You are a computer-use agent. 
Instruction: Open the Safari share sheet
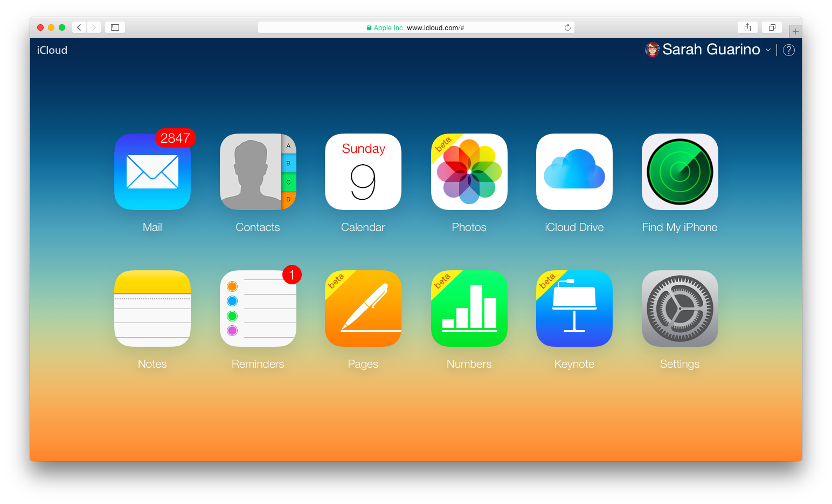747,27
